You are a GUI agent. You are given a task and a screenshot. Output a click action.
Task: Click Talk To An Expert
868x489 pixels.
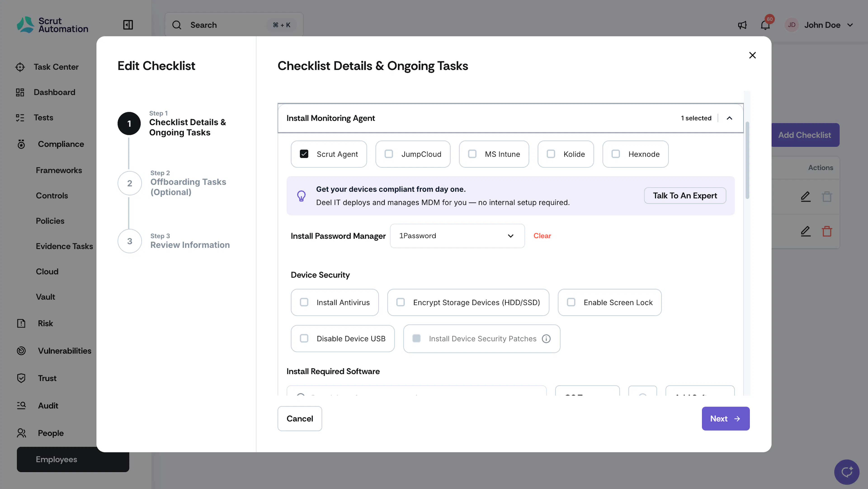click(685, 196)
